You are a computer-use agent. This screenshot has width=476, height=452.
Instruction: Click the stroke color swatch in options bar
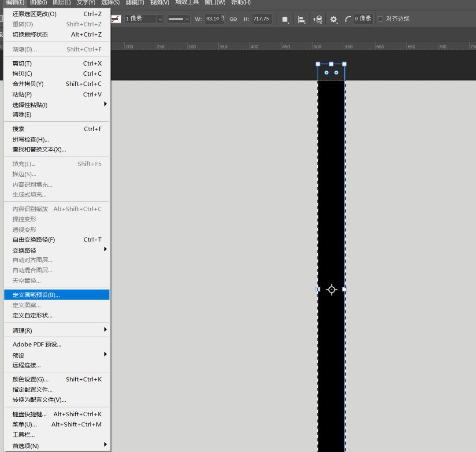pyautogui.click(x=115, y=19)
